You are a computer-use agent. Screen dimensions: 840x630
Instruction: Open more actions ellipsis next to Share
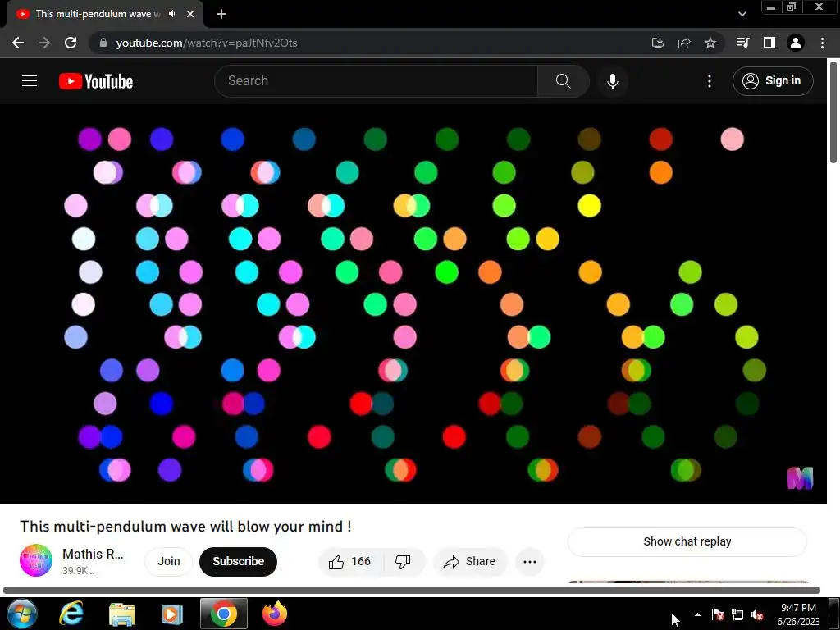click(529, 561)
